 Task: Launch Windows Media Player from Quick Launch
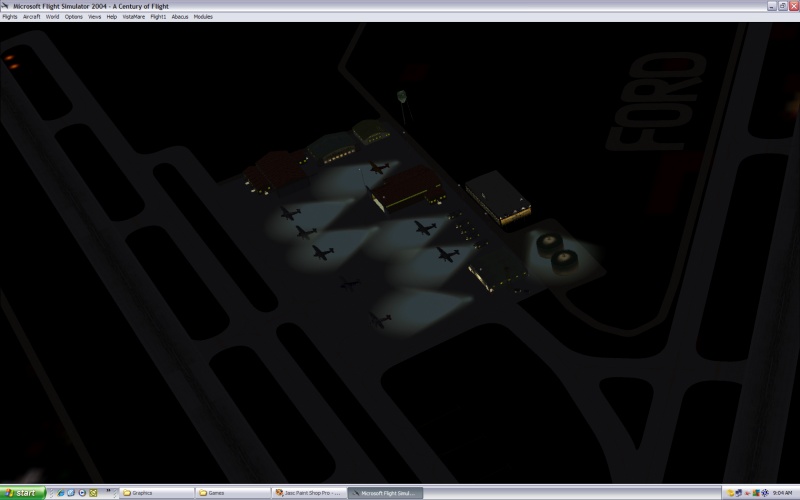pyautogui.click(x=82, y=493)
